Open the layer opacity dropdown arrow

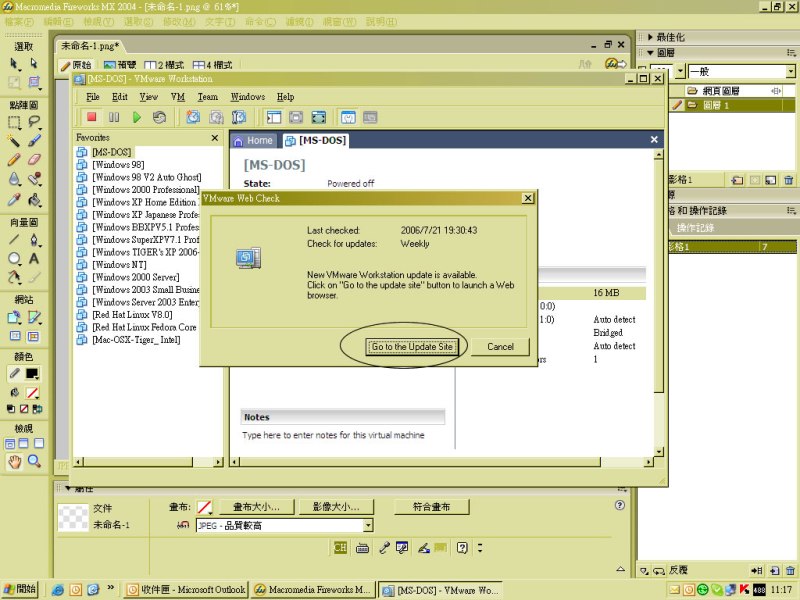[x=680, y=71]
